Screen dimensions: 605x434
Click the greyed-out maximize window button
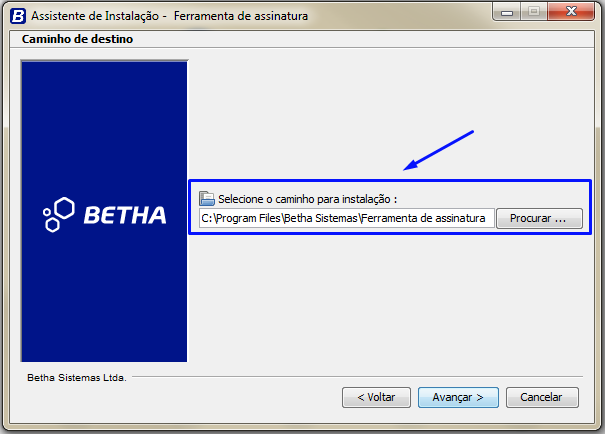tap(534, 12)
